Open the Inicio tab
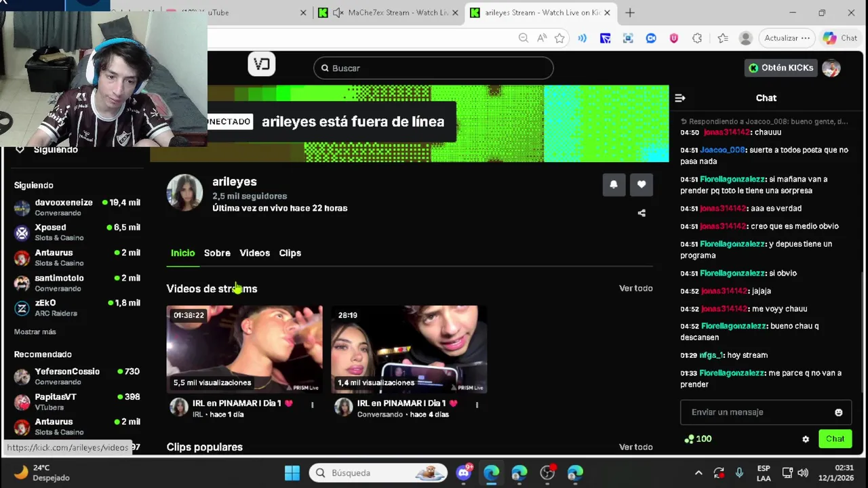 pyautogui.click(x=182, y=253)
